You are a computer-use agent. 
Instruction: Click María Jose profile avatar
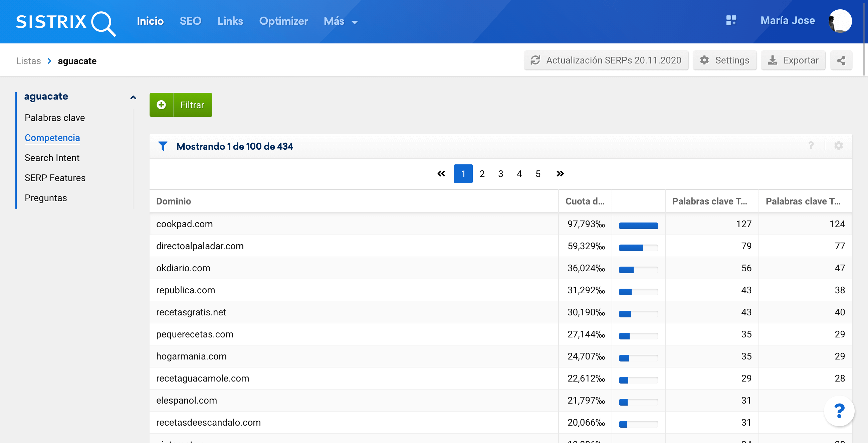click(840, 21)
